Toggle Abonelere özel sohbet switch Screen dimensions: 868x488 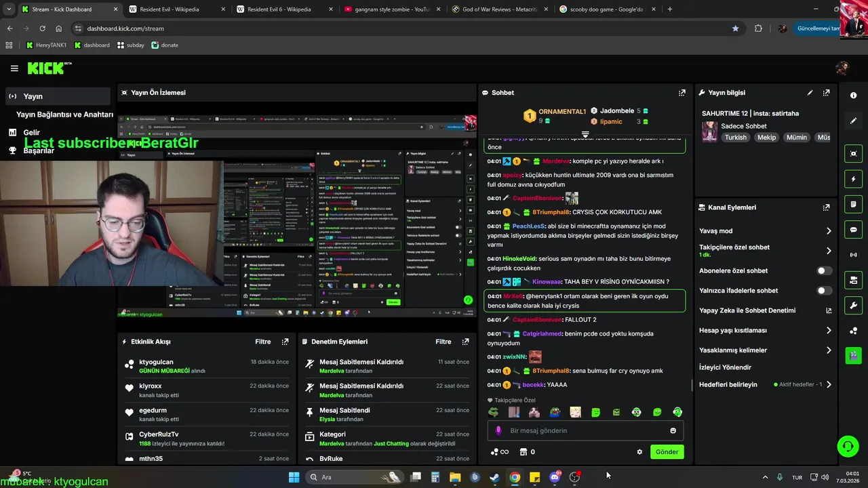(824, 270)
